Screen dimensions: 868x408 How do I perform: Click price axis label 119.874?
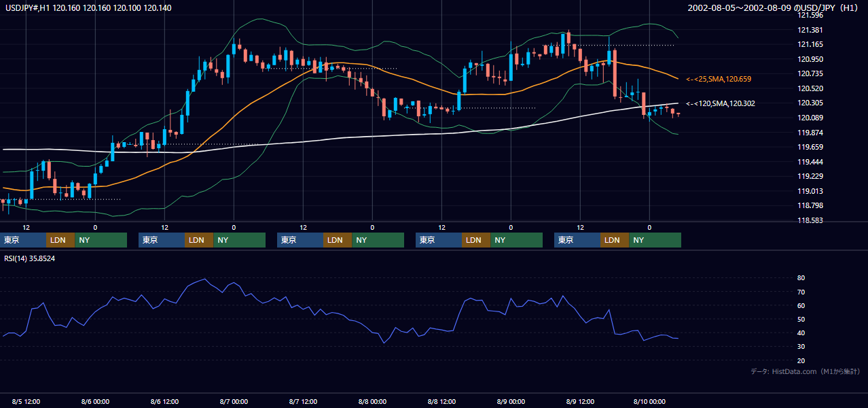point(811,133)
